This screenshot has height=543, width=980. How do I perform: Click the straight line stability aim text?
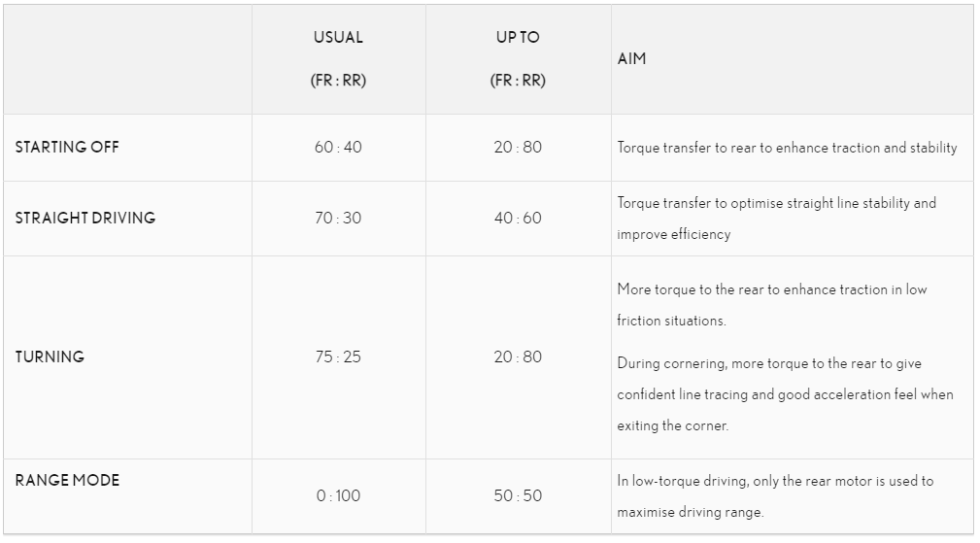[776, 219]
